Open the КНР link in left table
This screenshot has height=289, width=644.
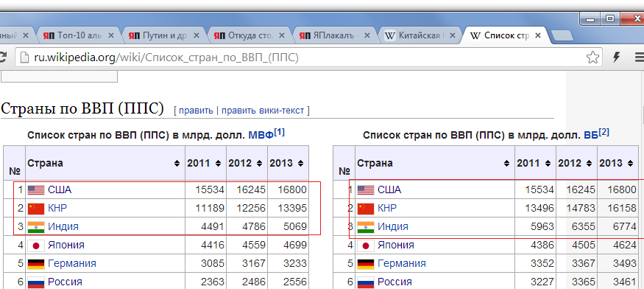click(x=57, y=209)
